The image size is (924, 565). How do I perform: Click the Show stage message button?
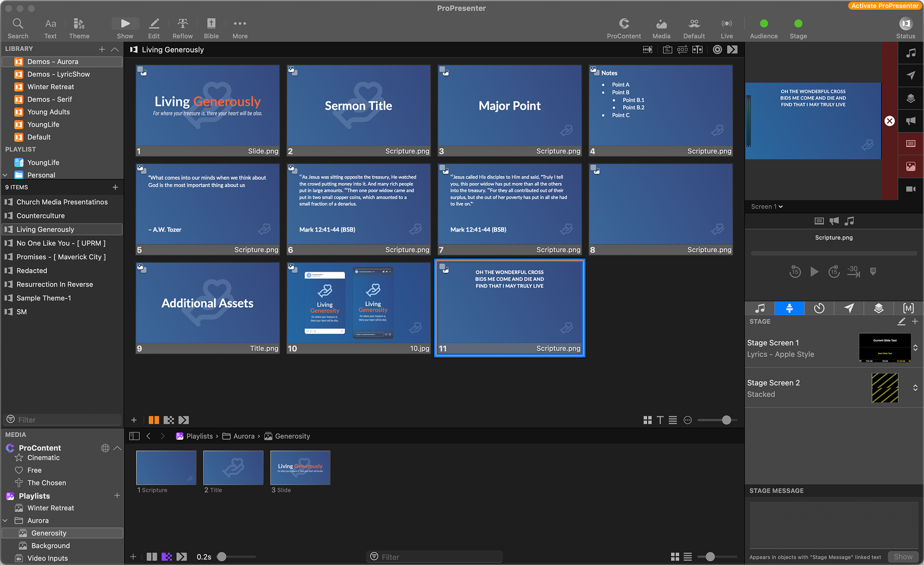[903, 557]
